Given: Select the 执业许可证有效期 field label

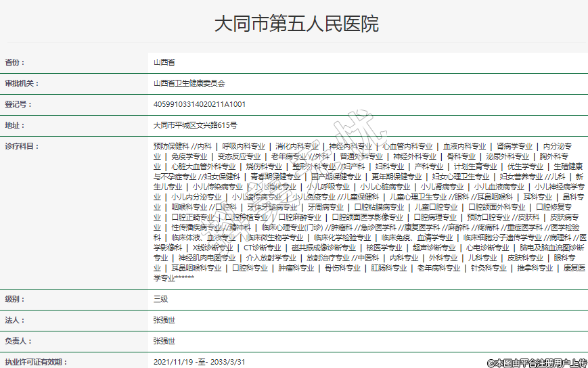Looking at the screenshot, I should pos(37,361).
